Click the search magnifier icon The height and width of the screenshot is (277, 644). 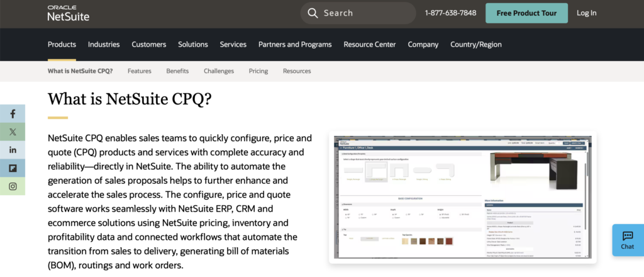[x=313, y=13]
